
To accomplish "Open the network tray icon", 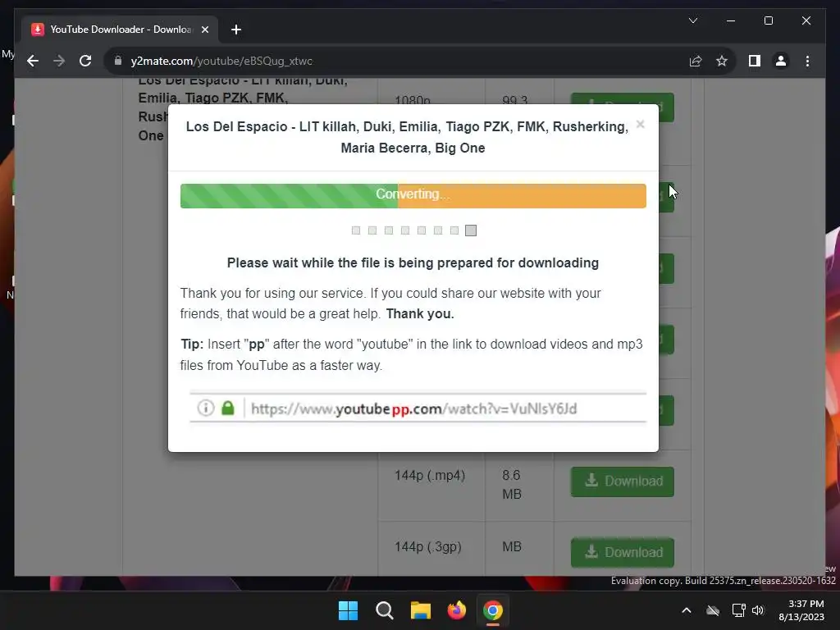I will pos(739,610).
